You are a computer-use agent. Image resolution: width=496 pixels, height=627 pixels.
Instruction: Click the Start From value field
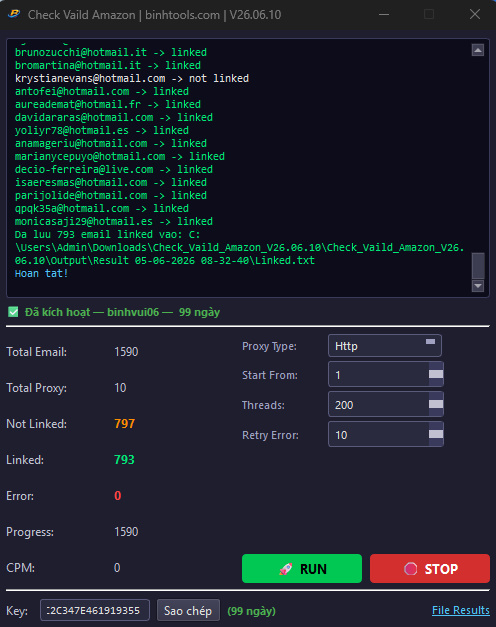point(379,375)
